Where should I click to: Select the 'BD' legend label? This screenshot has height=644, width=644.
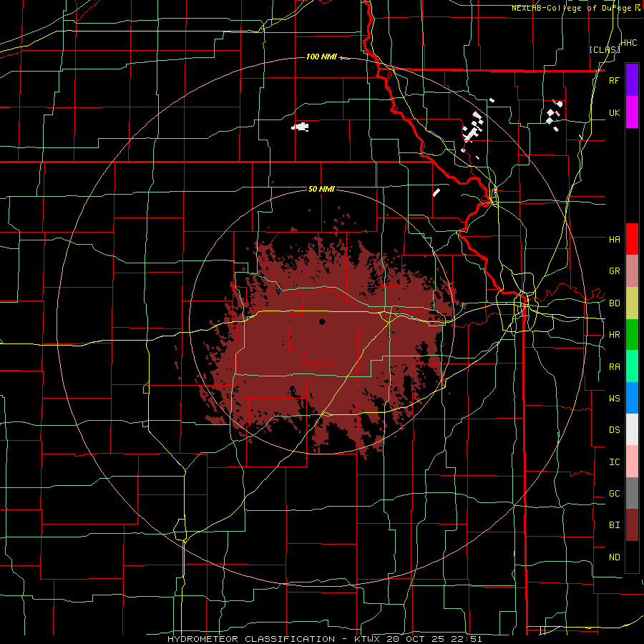click(614, 303)
